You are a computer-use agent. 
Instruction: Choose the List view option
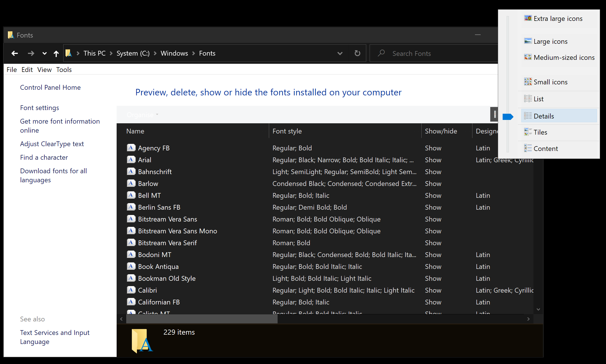point(538,99)
